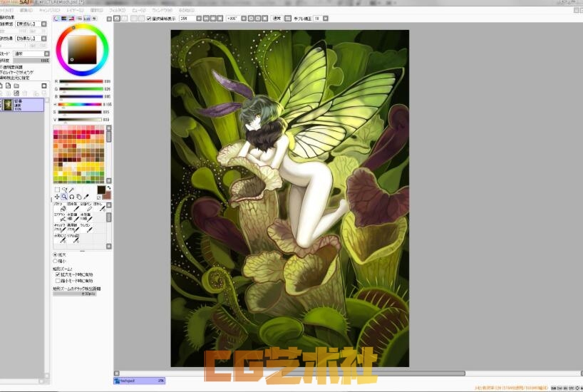
Task: Toggle the transparent color box under swatches
Action: (99, 197)
